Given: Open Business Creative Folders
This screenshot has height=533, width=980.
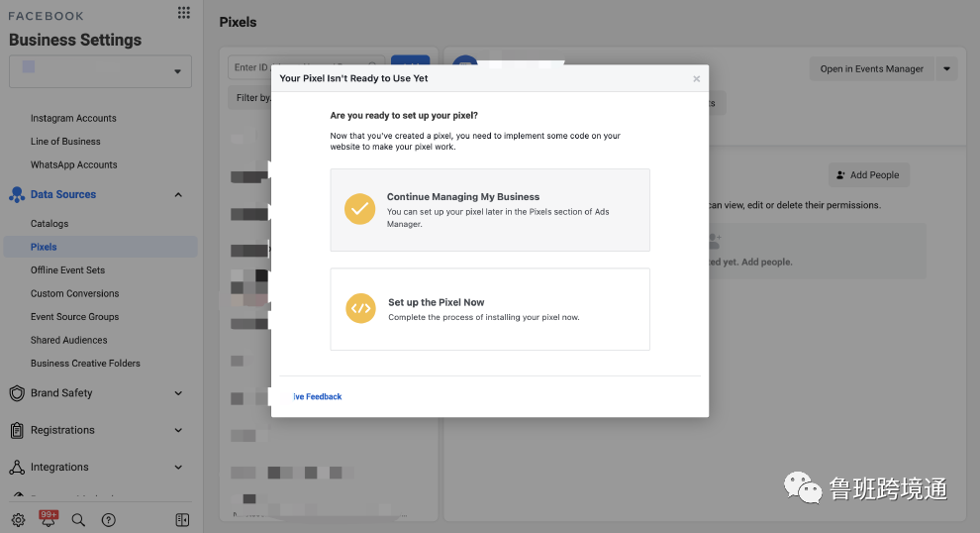Looking at the screenshot, I should tap(85, 363).
